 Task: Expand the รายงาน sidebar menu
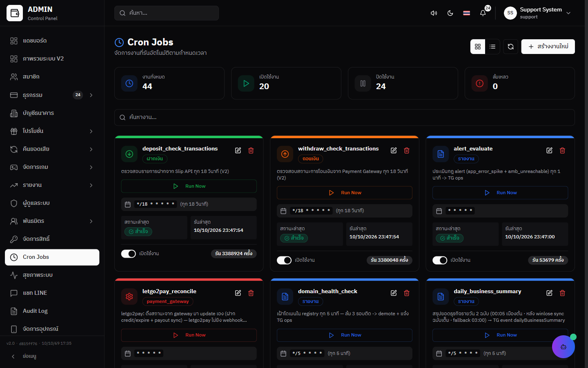(52, 185)
